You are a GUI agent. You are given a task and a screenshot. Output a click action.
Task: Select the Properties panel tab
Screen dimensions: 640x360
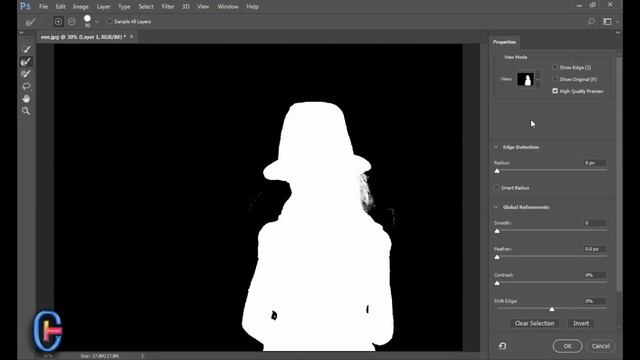(x=504, y=42)
